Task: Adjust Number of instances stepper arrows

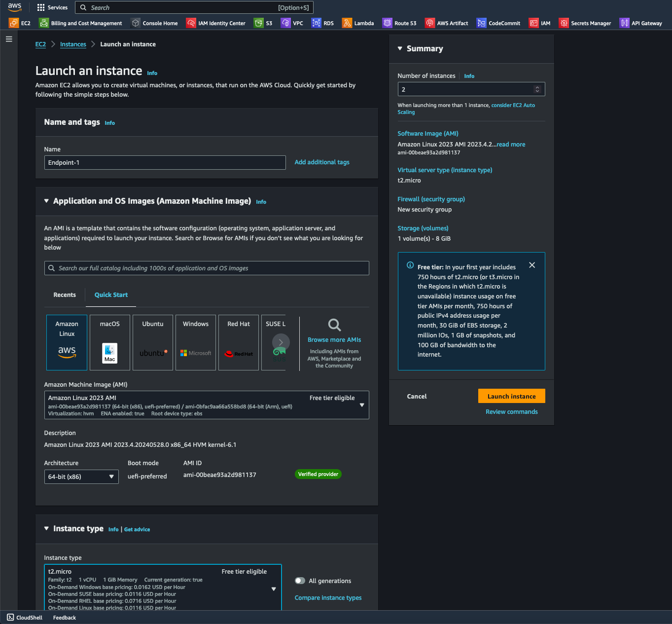Action: click(x=537, y=89)
